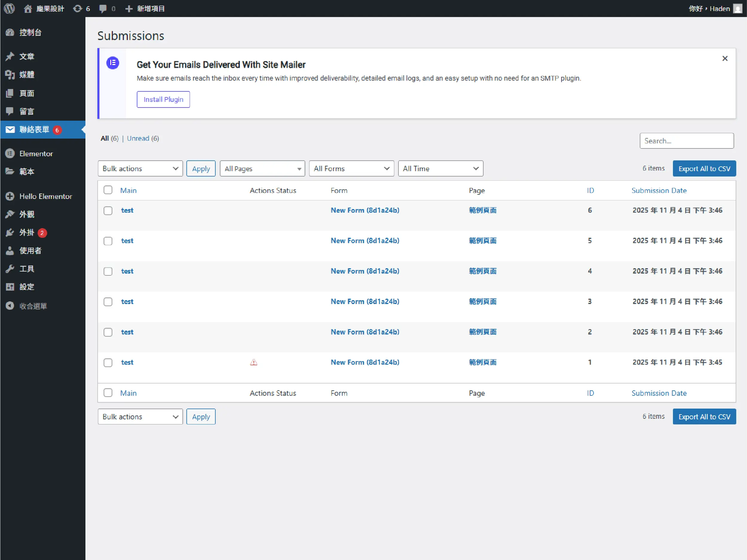Click the Install Plugin button

163,99
